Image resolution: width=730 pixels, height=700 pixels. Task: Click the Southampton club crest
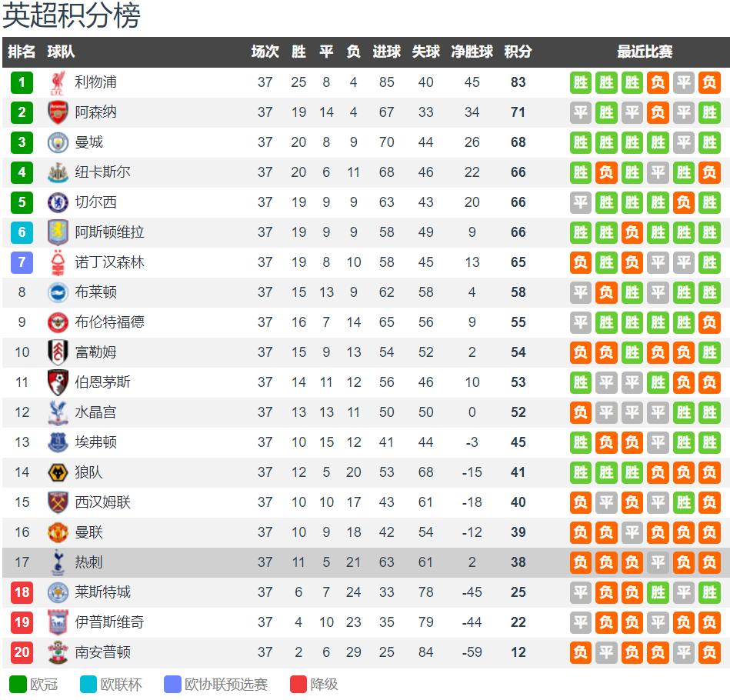click(x=58, y=652)
